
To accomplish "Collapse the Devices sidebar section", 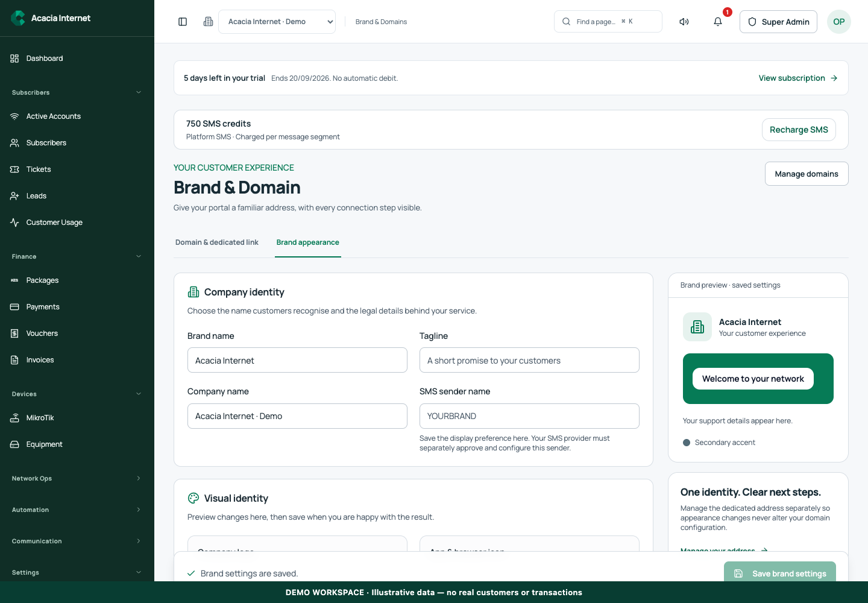I will tap(77, 394).
